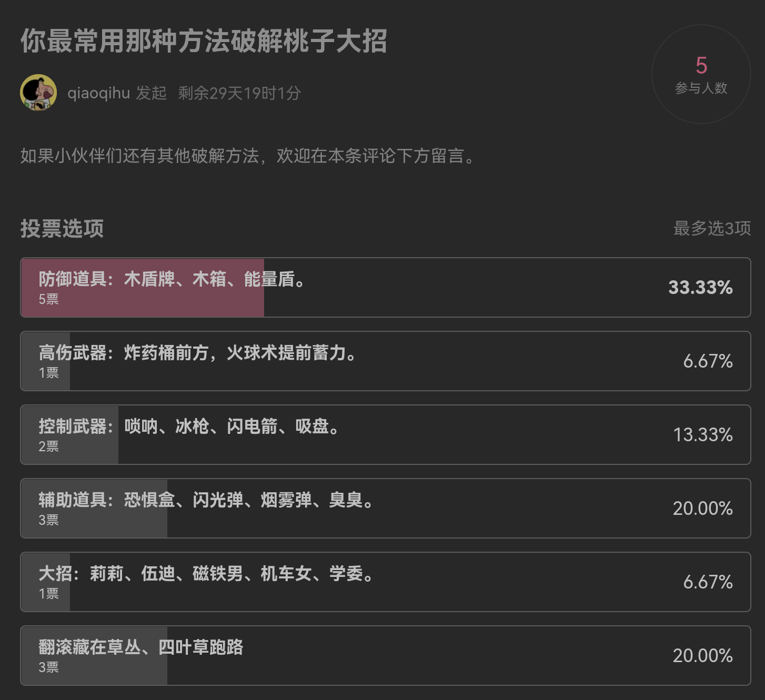The width and height of the screenshot is (765, 700).
Task: Open qiaoqihu's profile avatar
Action: tap(38, 93)
